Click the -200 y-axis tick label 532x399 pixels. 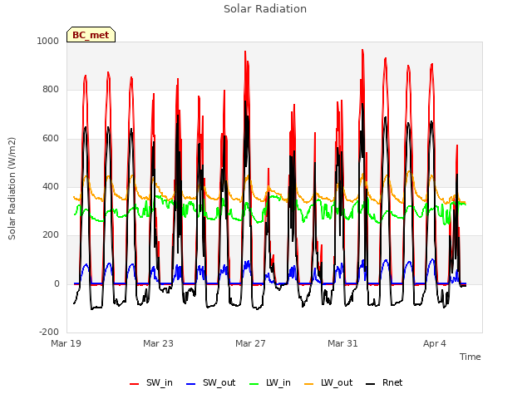click(49, 332)
